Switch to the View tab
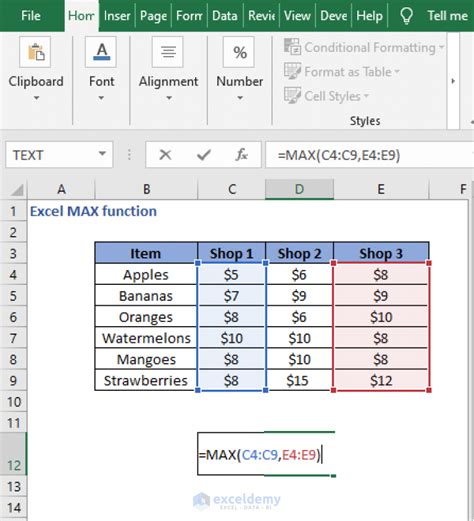Image resolution: width=474 pixels, height=521 pixels. point(297,16)
